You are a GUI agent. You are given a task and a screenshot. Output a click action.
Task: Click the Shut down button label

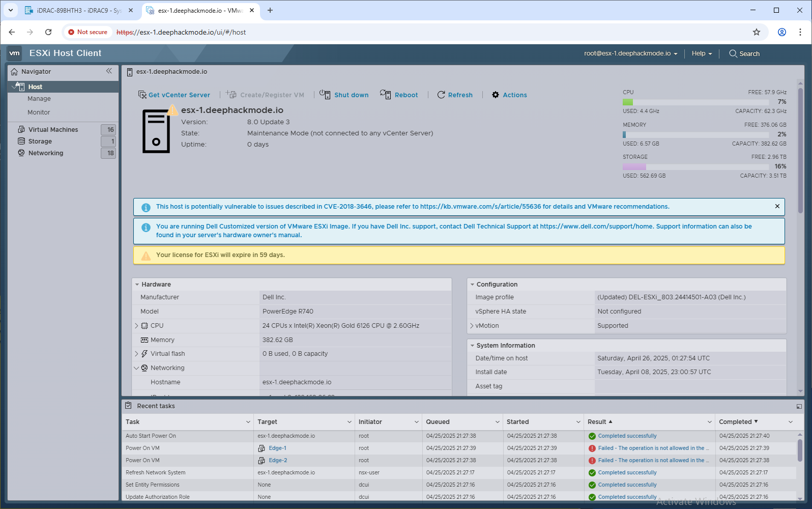point(351,95)
